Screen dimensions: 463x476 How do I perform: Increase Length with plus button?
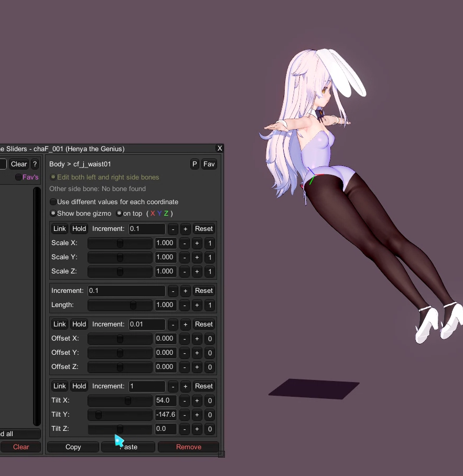pyautogui.click(x=197, y=305)
